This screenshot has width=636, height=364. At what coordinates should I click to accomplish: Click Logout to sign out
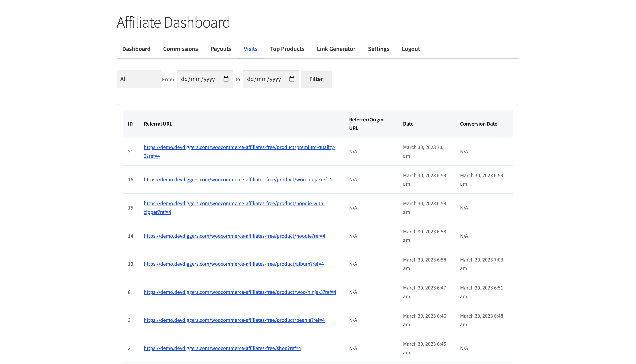click(x=411, y=49)
